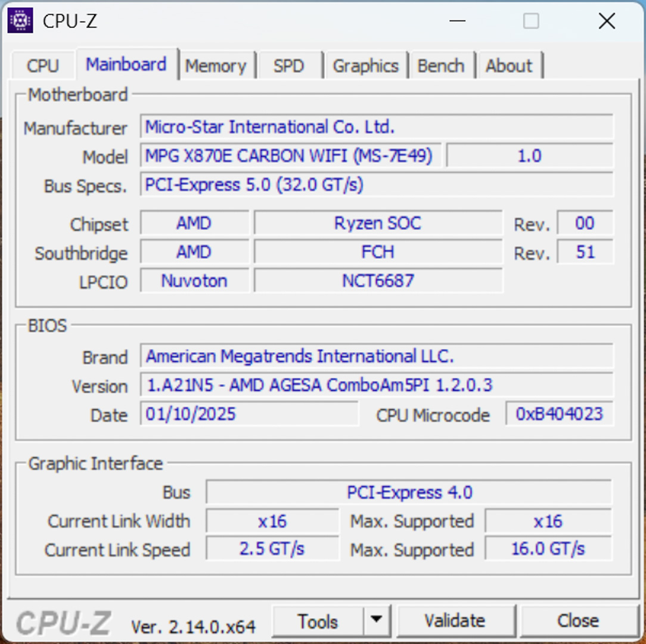
Task: Click Graphic Interface Bus PCI-Express 4.0
Action: [409, 493]
